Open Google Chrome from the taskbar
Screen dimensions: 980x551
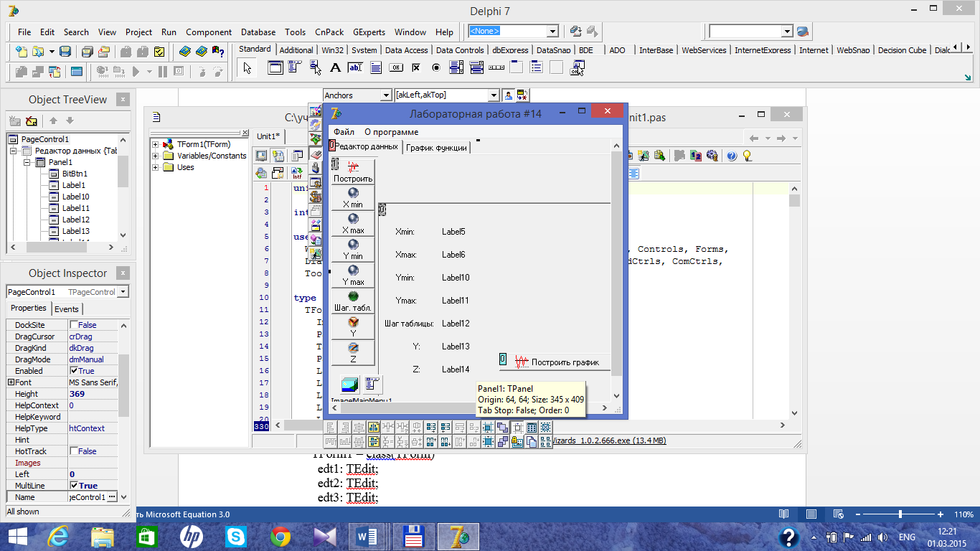(x=281, y=537)
